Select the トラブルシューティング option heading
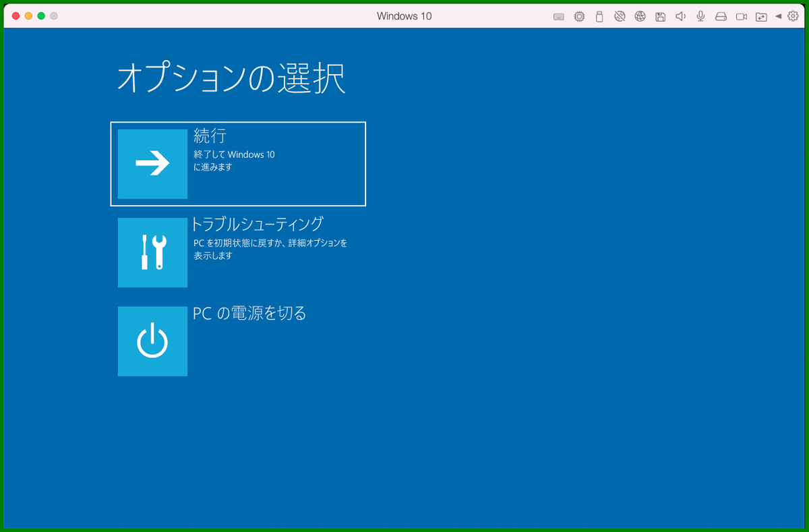Screen dimensions: 809x532 (x=258, y=224)
